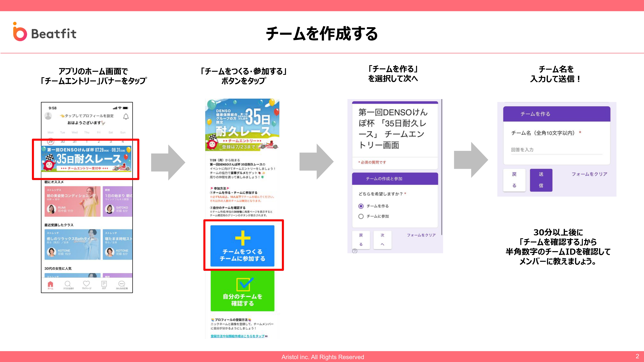Tap the profile avatar icon

48,116
